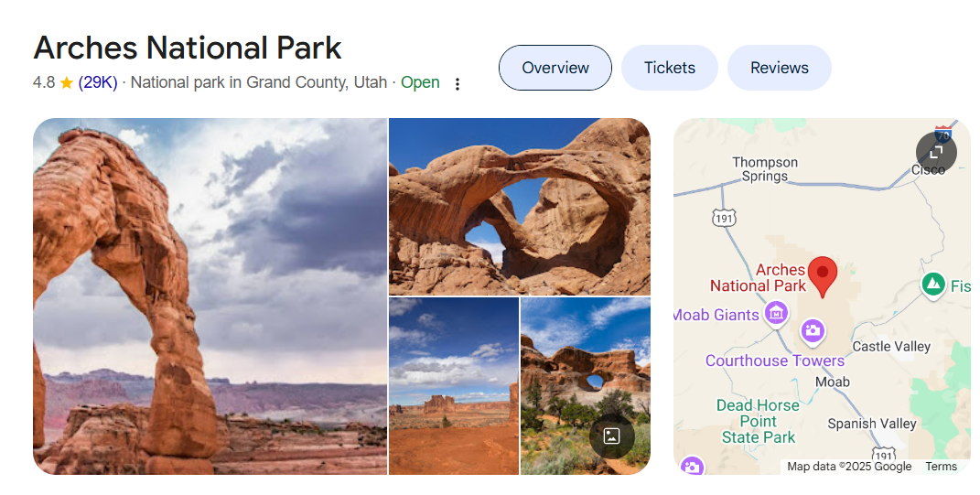Open all photos via gallery icon
The height and width of the screenshot is (495, 980).
tap(612, 436)
